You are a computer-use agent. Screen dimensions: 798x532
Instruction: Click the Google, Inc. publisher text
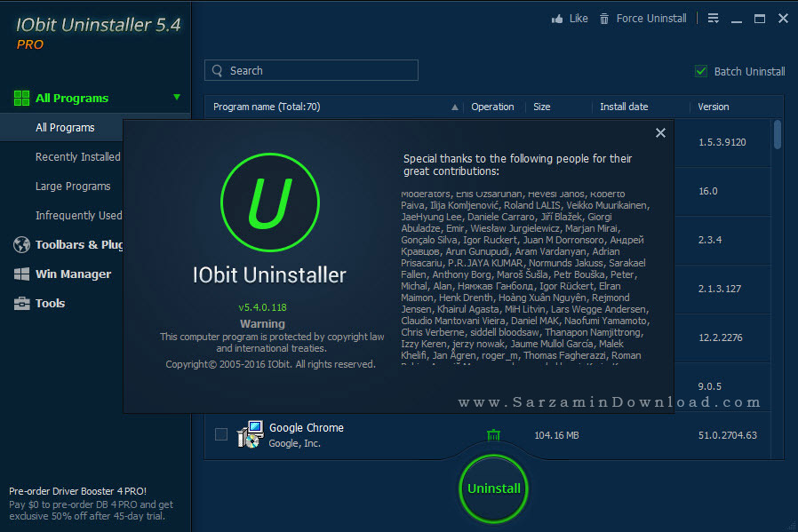click(x=294, y=443)
